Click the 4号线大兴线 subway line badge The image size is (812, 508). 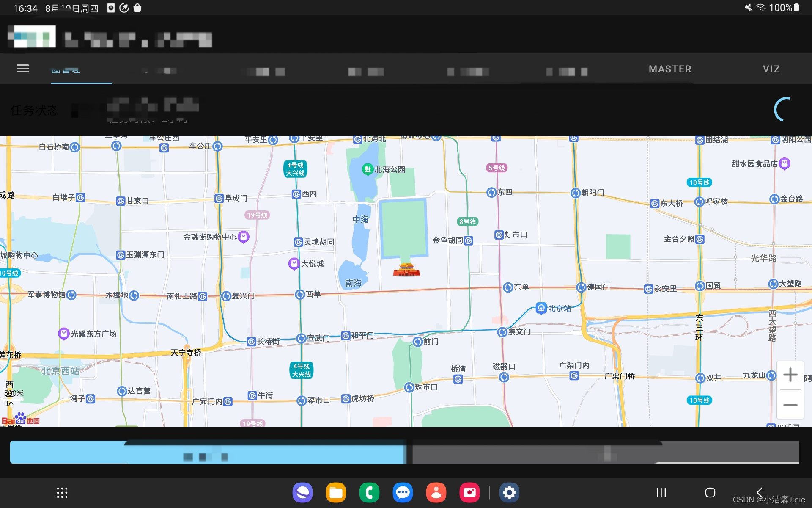pos(295,168)
